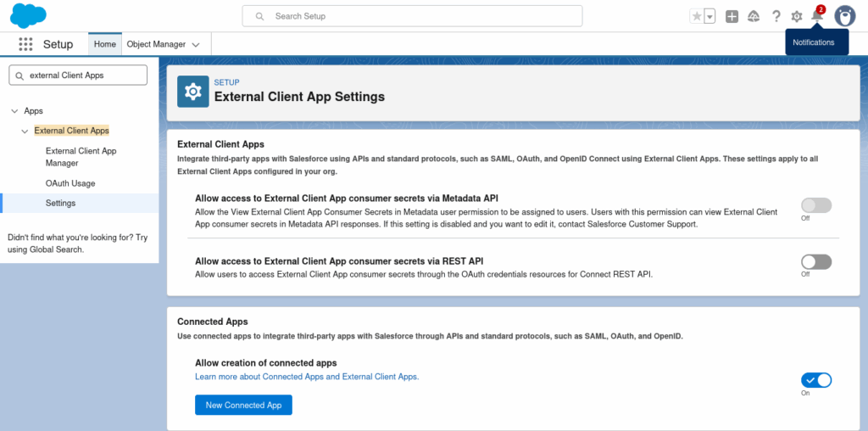Viewport: 868px width, 431px height.
Task: Click the Salesforce cloud logo
Action: tap(28, 15)
